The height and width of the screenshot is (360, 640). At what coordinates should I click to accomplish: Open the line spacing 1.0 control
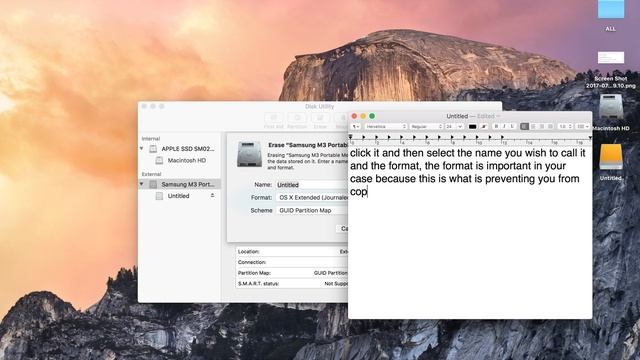(x=565, y=127)
